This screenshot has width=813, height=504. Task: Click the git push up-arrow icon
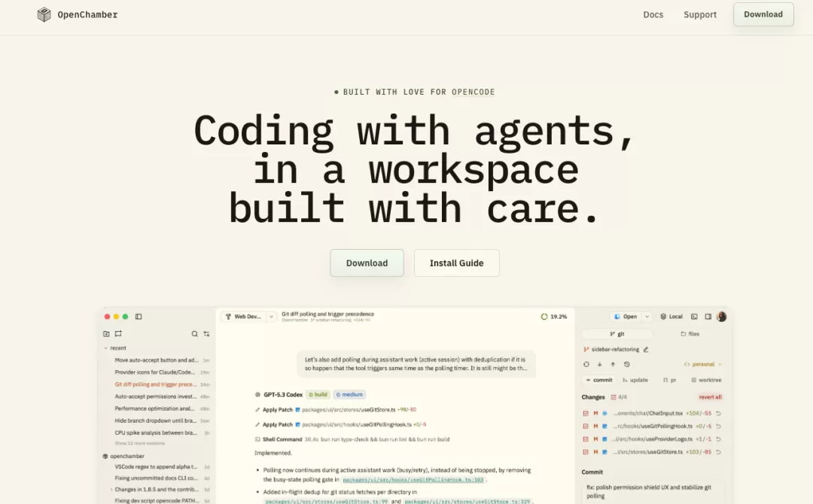coord(613,364)
